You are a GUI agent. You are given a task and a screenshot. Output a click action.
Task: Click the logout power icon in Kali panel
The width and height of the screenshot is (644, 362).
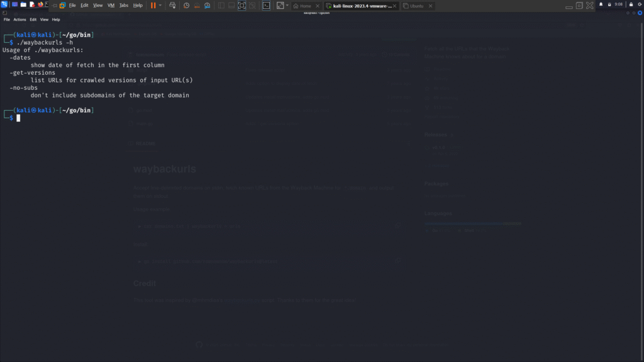[640, 4]
